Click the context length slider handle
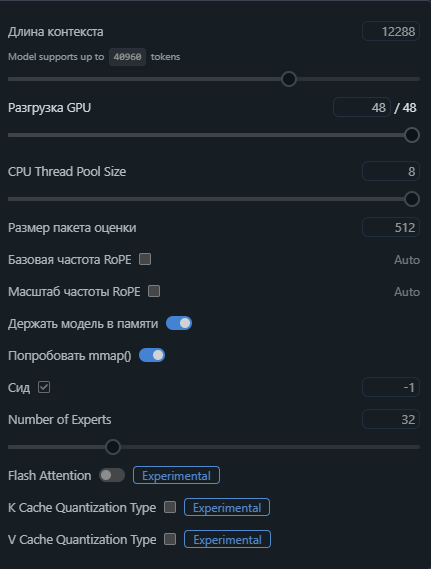The width and height of the screenshot is (431, 569). 289,79
